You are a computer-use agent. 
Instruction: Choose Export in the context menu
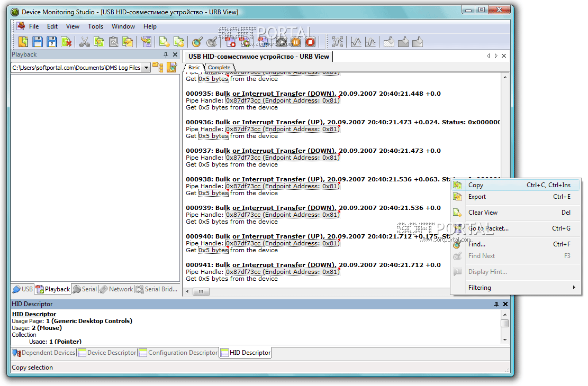(x=516, y=197)
